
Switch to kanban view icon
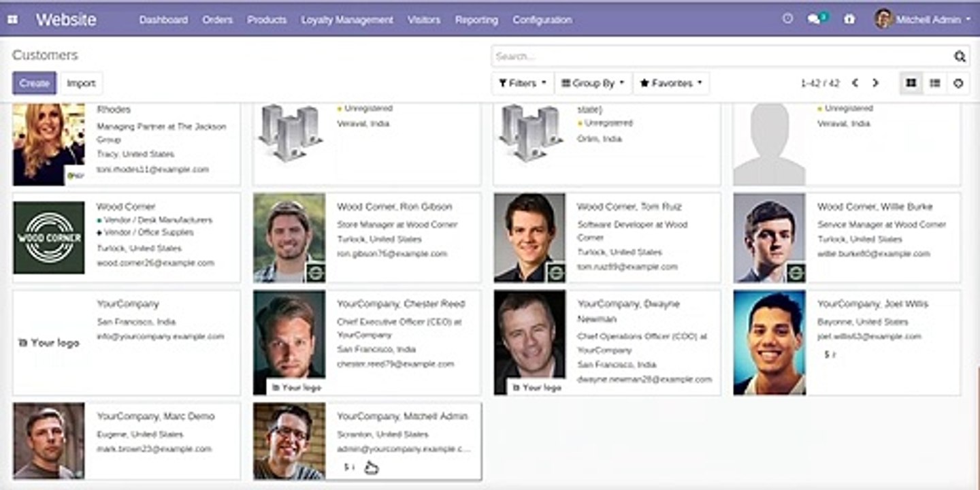(911, 83)
